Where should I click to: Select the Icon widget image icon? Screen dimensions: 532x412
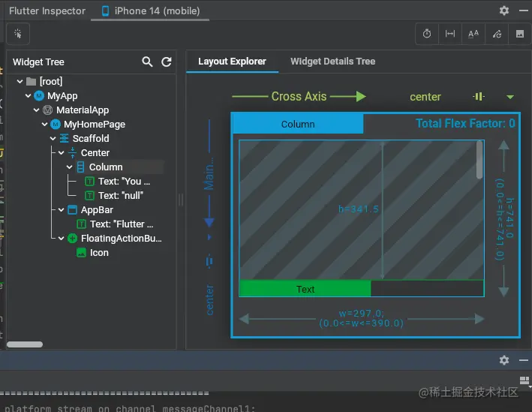(x=82, y=253)
